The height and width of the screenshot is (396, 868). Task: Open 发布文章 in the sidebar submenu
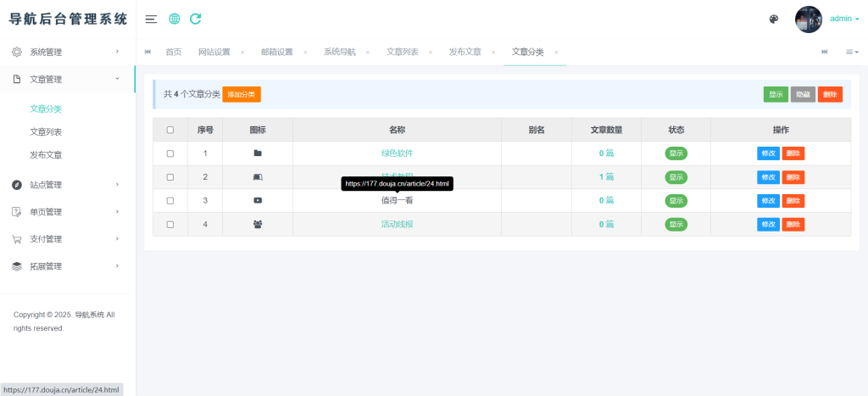pos(46,156)
